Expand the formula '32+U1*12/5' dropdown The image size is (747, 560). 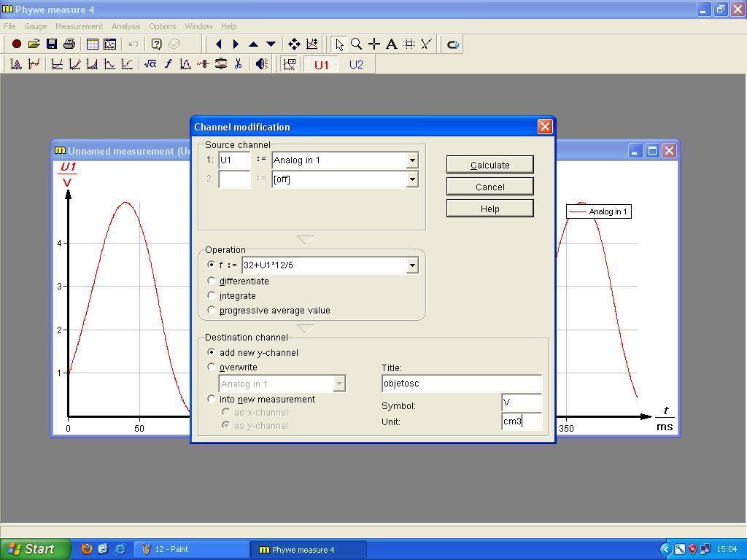(412, 265)
